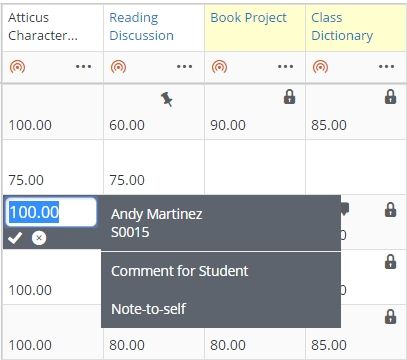
Task: Click the lock icon above the 90.00 Book Project grade
Action: coord(289,97)
